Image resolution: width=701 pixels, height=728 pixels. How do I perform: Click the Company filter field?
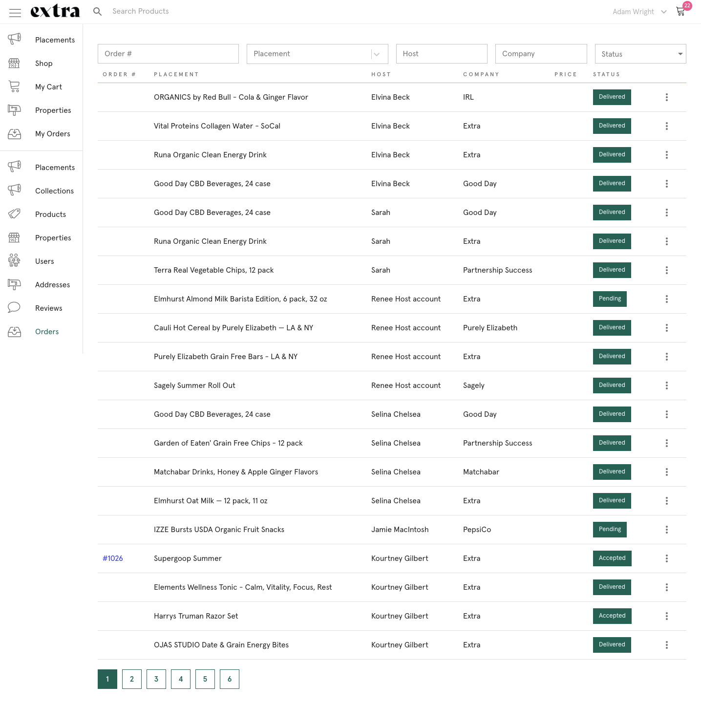pos(541,54)
